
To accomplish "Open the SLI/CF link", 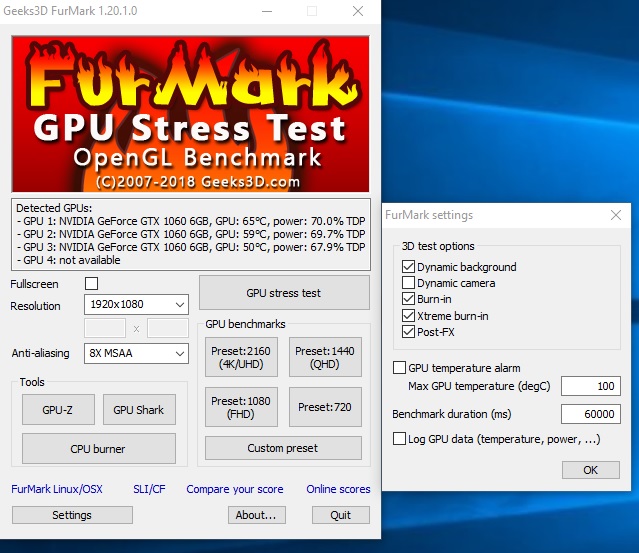I will tap(149, 489).
